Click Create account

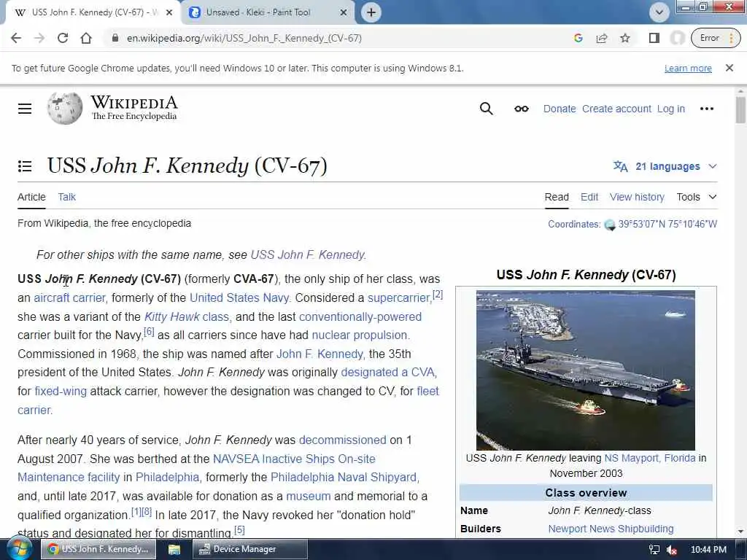pyautogui.click(x=616, y=109)
